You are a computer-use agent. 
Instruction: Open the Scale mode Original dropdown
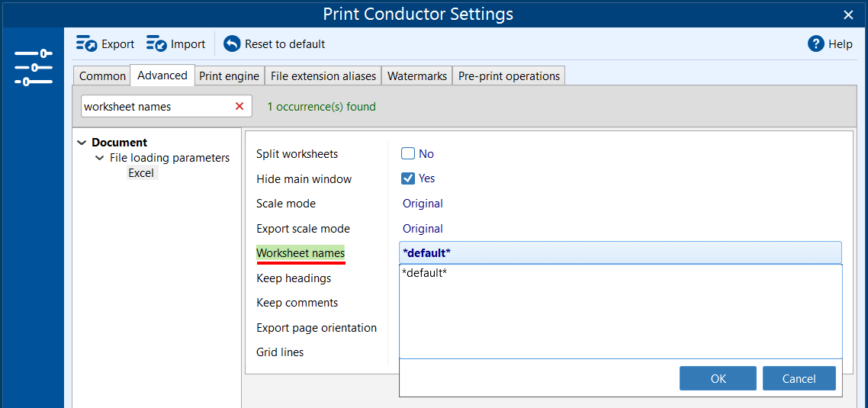coord(423,204)
